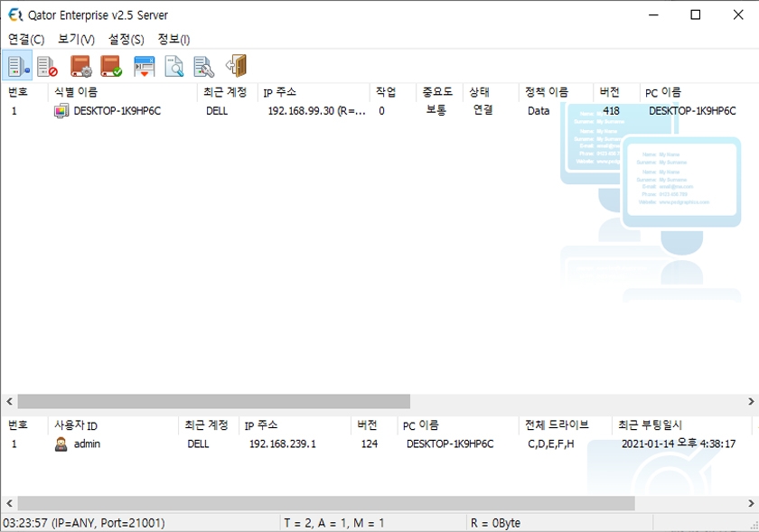Click the policy book icon with green check
This screenshot has width=759, height=532.
111,66
